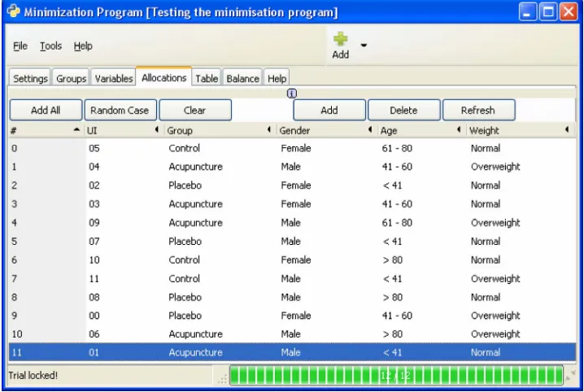The height and width of the screenshot is (392, 584).
Task: Click the Gender column header
Action: (326, 130)
